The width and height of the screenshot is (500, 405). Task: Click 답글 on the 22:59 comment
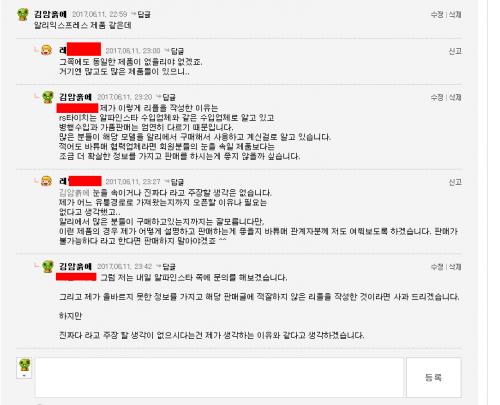144,14
